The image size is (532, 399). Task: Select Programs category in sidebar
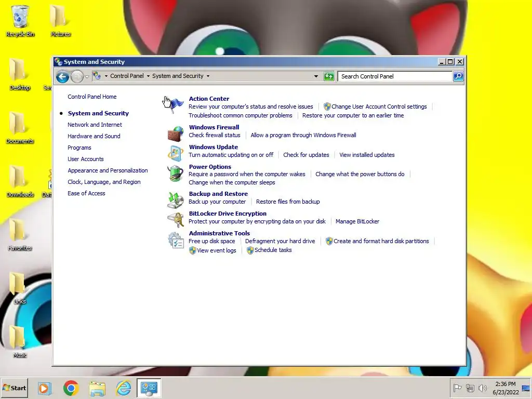(79, 148)
